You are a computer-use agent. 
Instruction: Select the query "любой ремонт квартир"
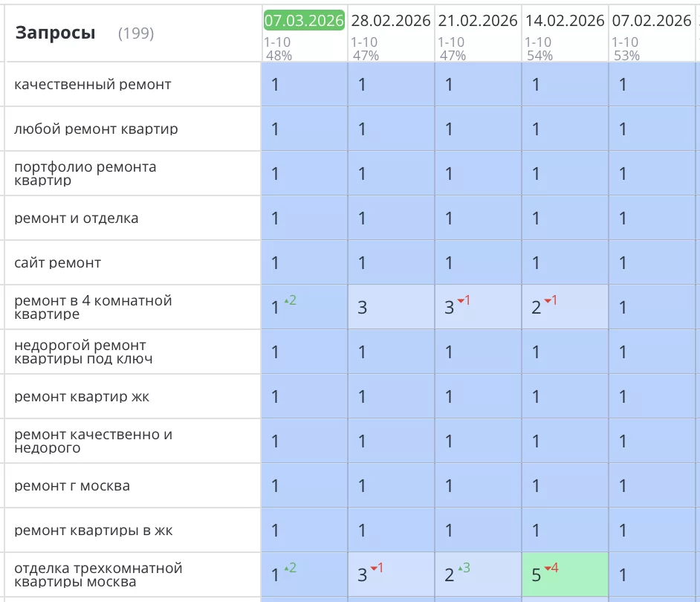pyautogui.click(x=96, y=129)
